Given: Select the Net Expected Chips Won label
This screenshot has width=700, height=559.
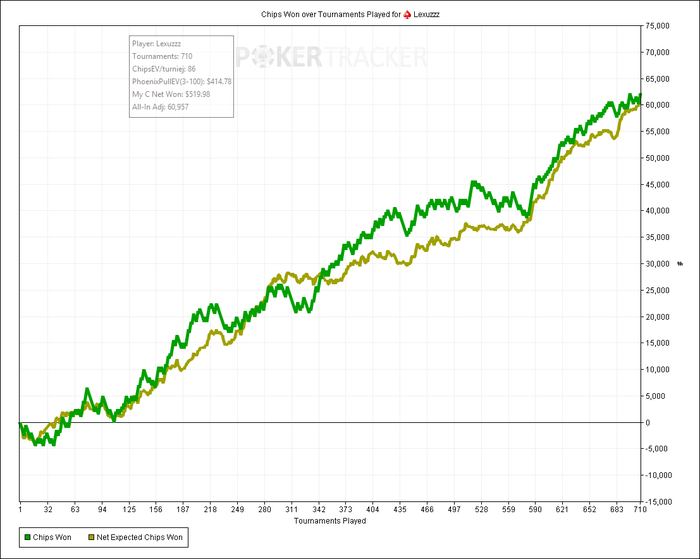Looking at the screenshot, I should click(x=140, y=537).
